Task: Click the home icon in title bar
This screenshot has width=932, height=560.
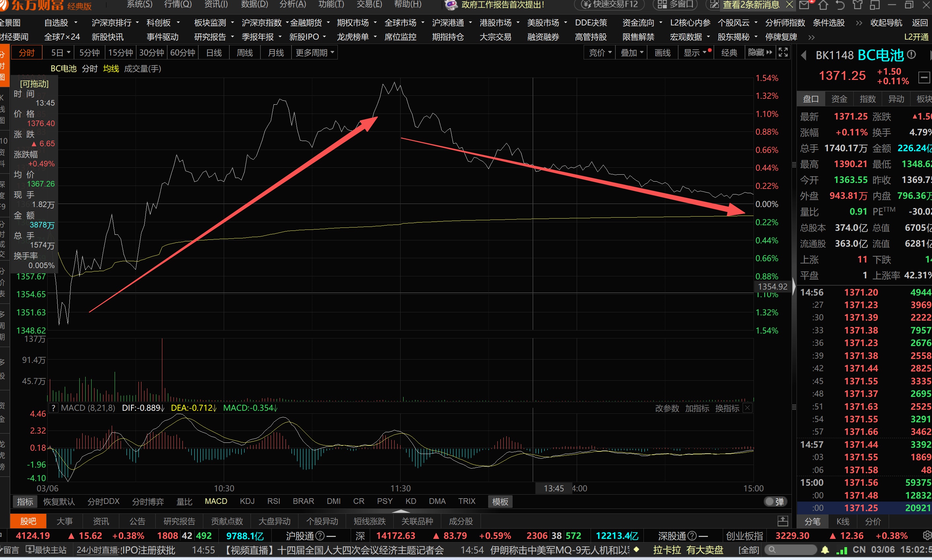Action: [x=823, y=5]
